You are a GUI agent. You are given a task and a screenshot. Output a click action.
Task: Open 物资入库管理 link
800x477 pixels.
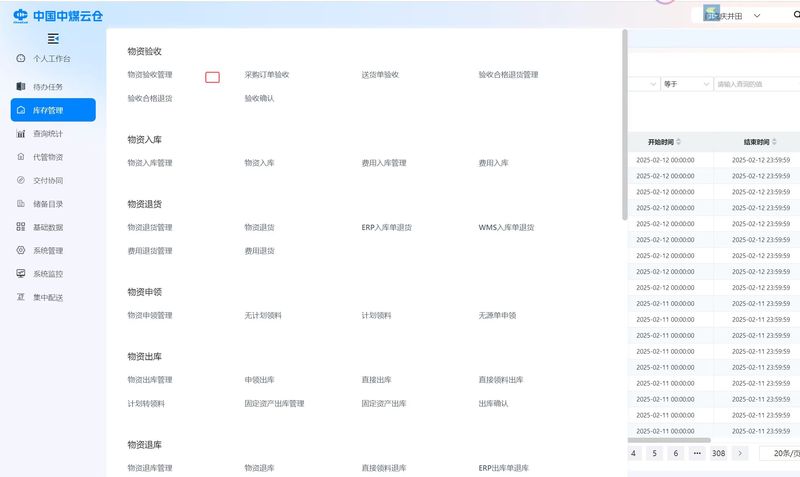coord(150,163)
